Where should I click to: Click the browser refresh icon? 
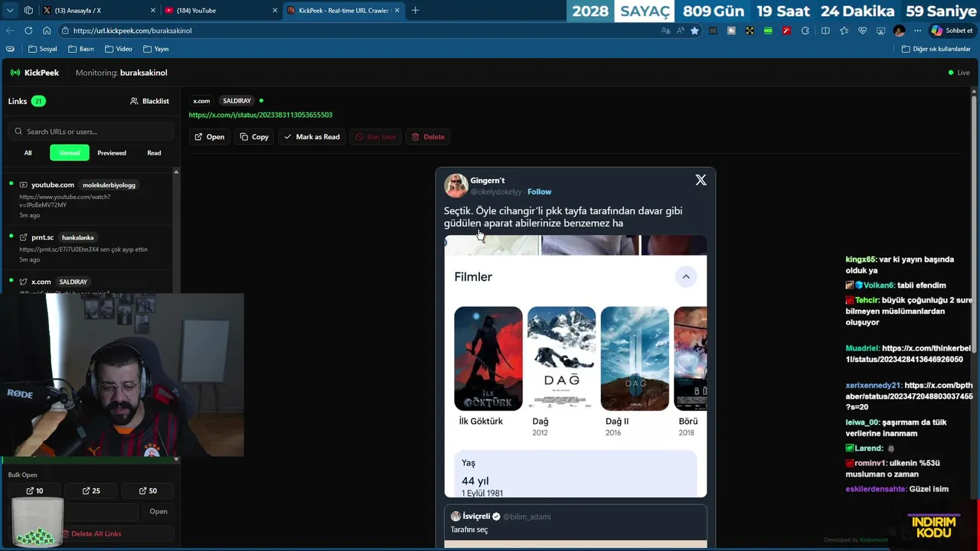point(28,31)
